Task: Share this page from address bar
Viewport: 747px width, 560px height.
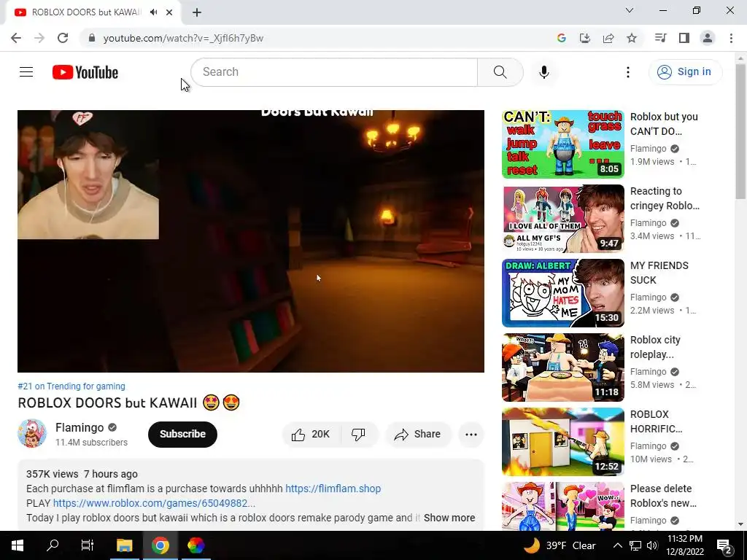Action: 608,38
